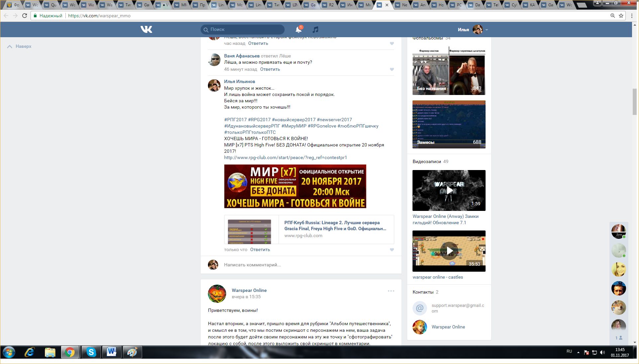Open the post's three-dot options menu

point(391,291)
